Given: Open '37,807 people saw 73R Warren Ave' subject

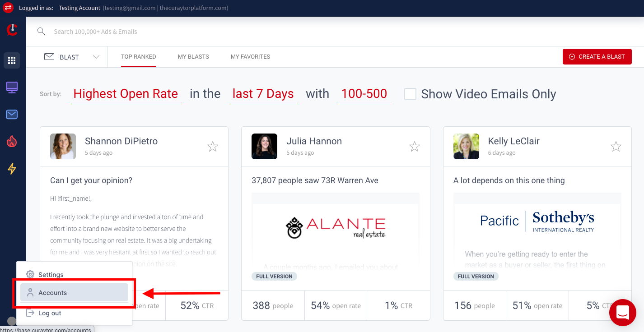Looking at the screenshot, I should [315, 180].
